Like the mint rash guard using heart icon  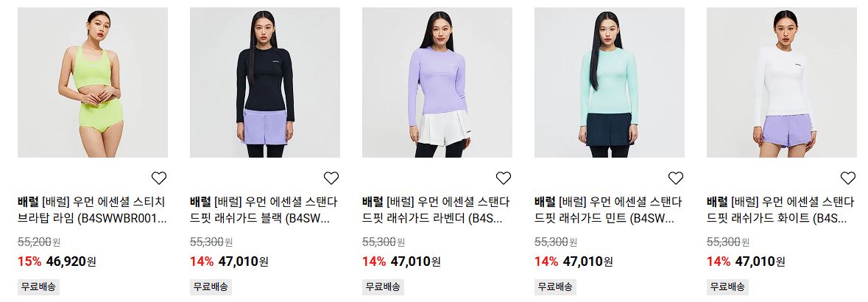click(x=675, y=178)
